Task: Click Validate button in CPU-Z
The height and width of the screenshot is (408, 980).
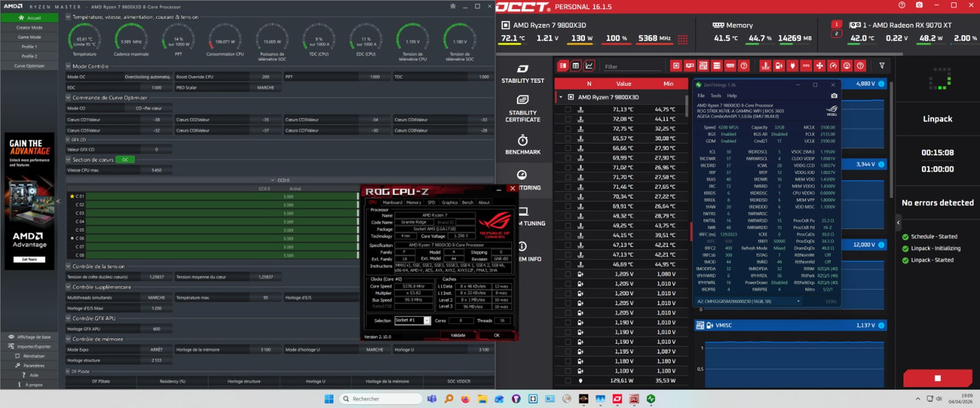Action: tap(458, 335)
